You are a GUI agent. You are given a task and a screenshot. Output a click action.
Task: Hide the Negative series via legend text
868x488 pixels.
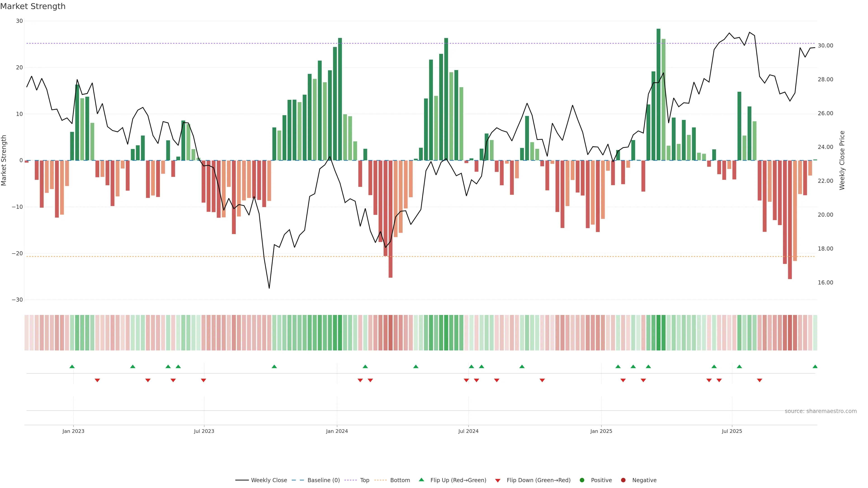[x=644, y=480]
